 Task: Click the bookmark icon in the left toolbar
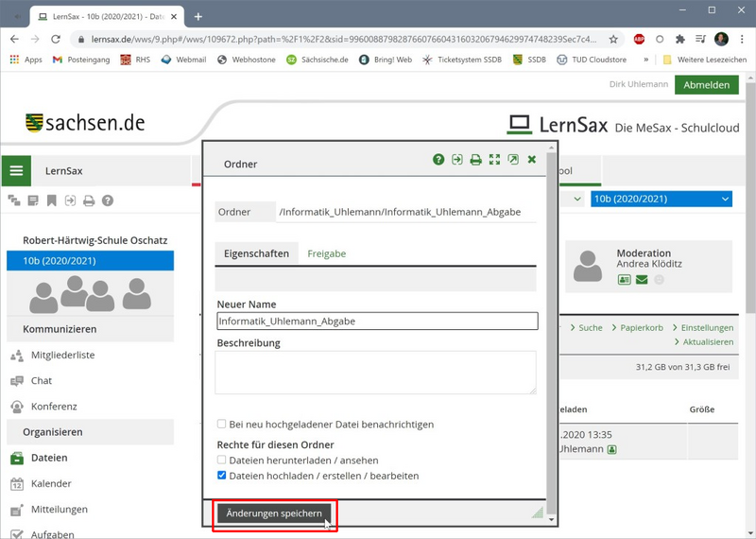[51, 200]
